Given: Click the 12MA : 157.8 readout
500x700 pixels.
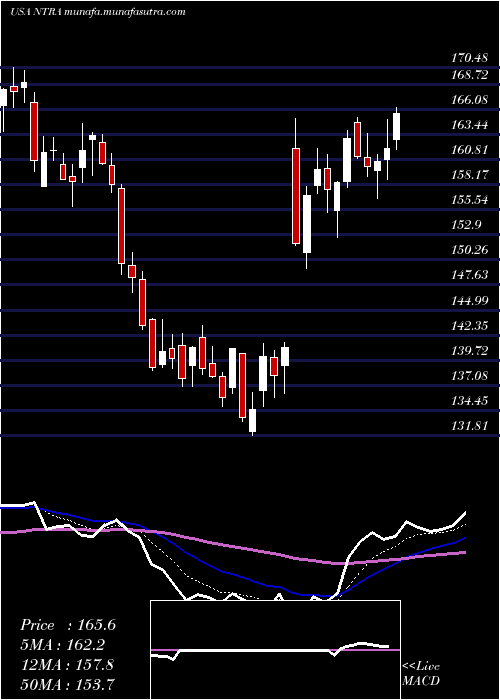Looking at the screenshot, I should click(67, 665).
